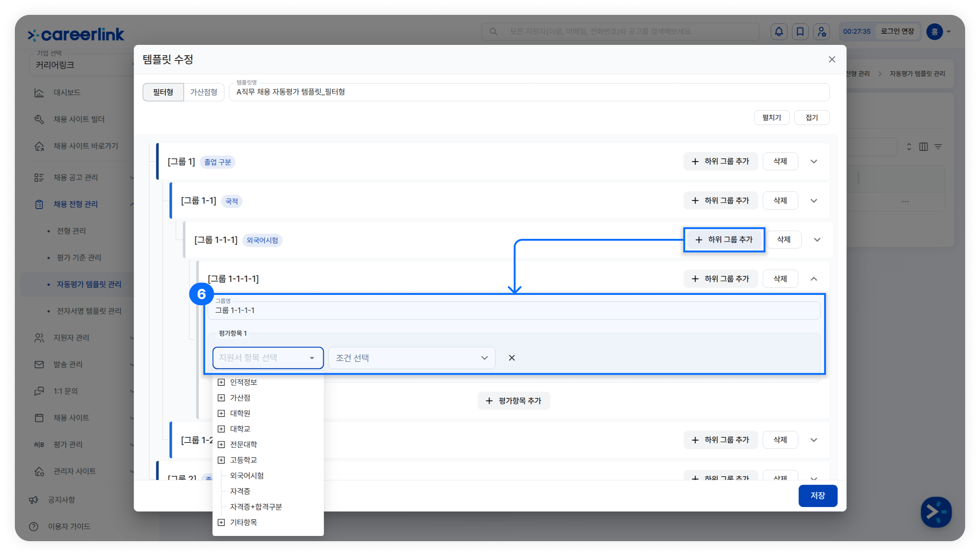Click the 발송 관리 envelope icon
Image resolution: width=980 pixels, height=556 pixels.
[39, 364]
